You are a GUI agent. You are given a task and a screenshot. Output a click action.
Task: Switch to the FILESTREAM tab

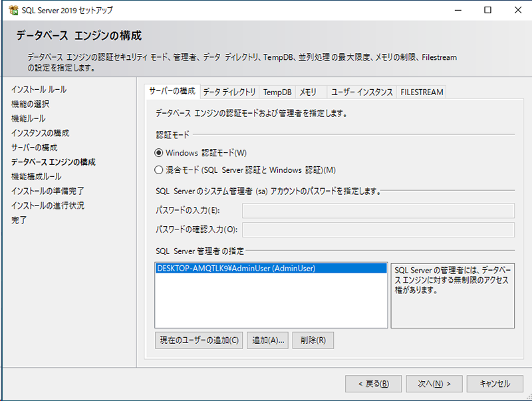pyautogui.click(x=422, y=92)
